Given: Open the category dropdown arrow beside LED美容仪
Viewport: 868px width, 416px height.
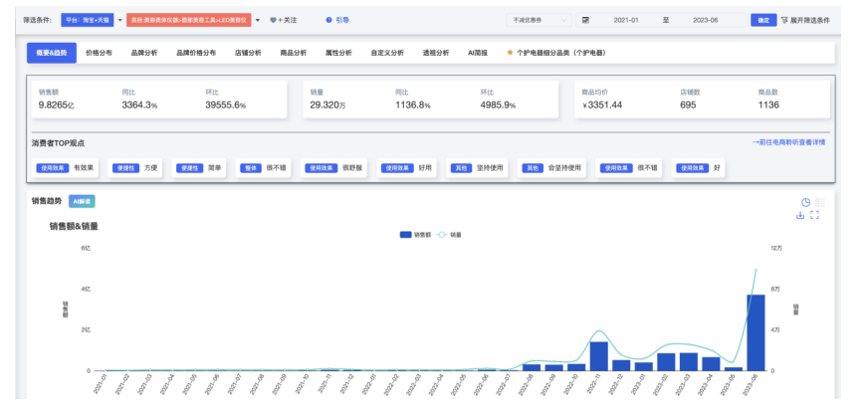Looking at the screenshot, I should point(258,20).
